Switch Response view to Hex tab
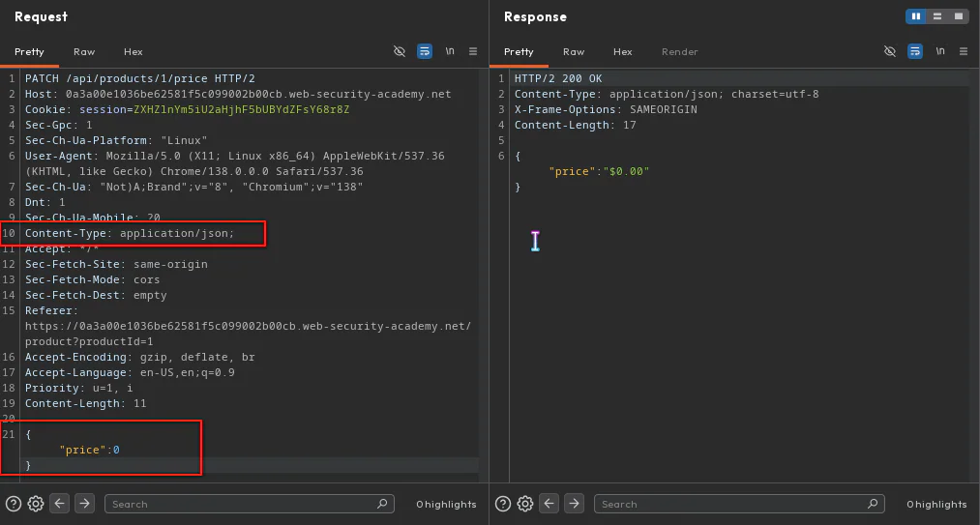980x525 pixels. pos(622,52)
